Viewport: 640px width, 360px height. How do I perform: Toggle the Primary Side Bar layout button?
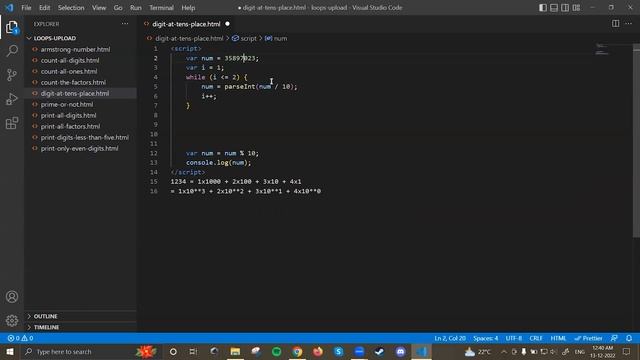click(542, 8)
